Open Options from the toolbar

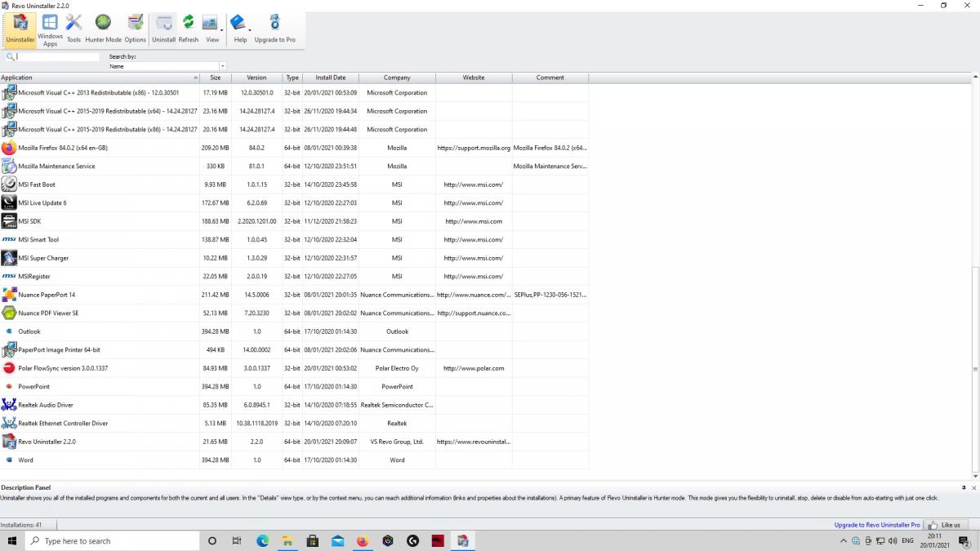[x=136, y=29]
